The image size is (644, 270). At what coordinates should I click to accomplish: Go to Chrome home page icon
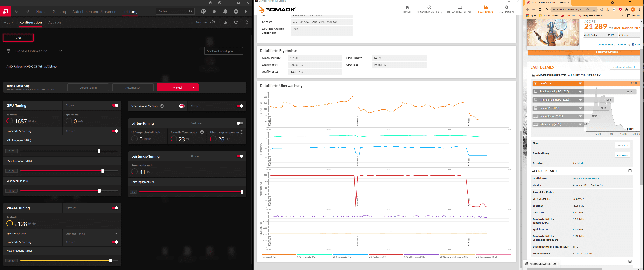(x=546, y=10)
